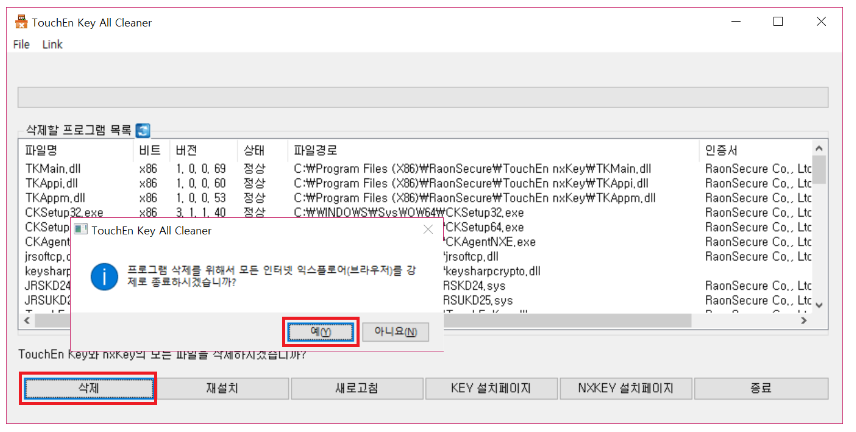Click the 삭제할 프로그램 목록 label
Screen dimensions: 856x432
(79, 131)
